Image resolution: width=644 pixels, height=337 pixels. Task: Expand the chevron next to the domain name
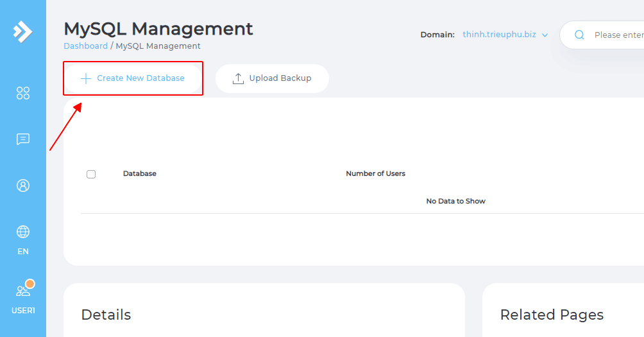pyautogui.click(x=545, y=35)
